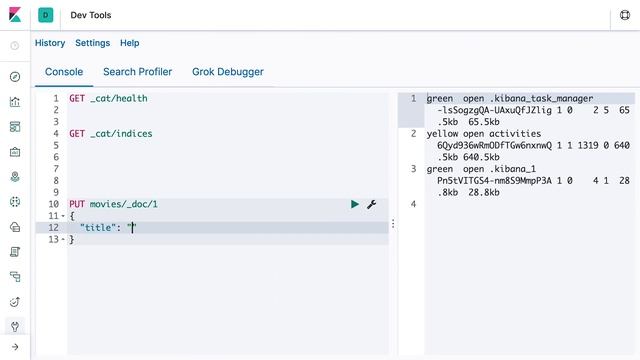Click GET _cat/indices request line
This screenshot has height=360, width=640.
(111, 133)
